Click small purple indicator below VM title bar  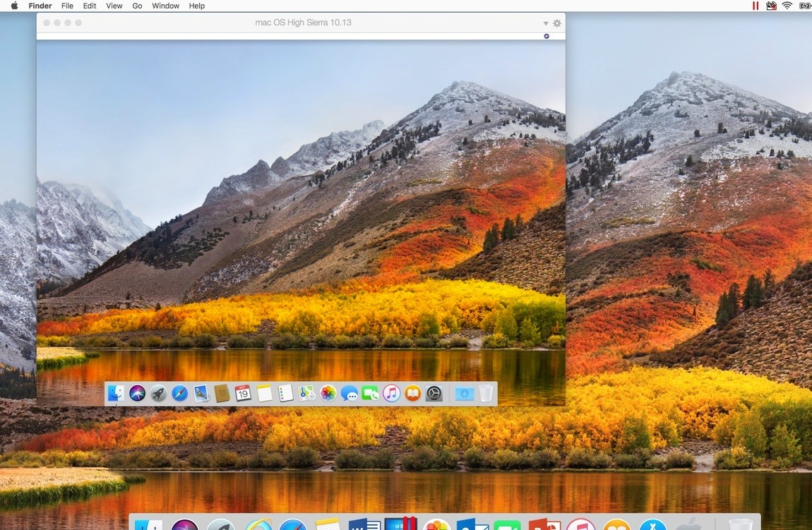click(x=547, y=36)
